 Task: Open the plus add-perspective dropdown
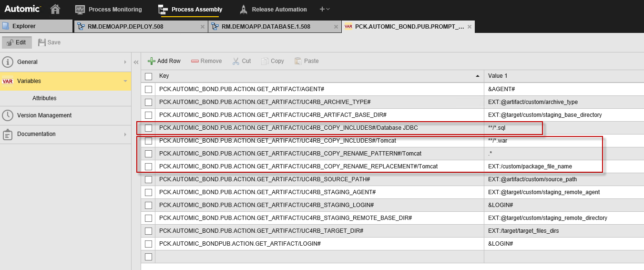tap(325, 9)
